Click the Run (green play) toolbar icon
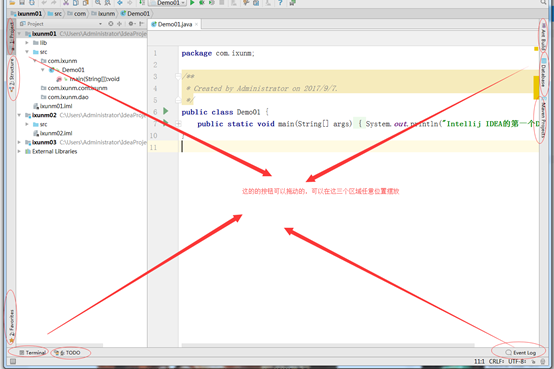 coord(192,2)
